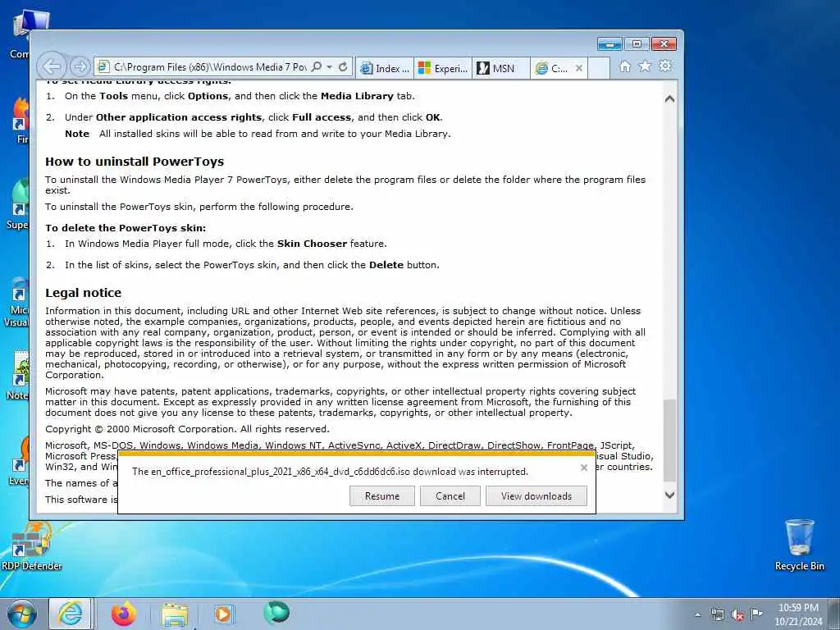Click the vertical scrollbar thumb

[x=669, y=441]
